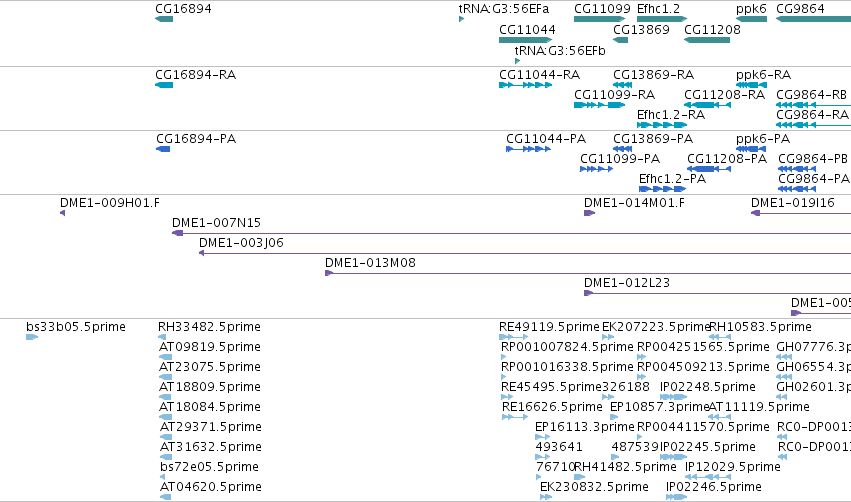Select EST EP16113.3prime
This screenshot has width=851, height=502.
[585, 427]
